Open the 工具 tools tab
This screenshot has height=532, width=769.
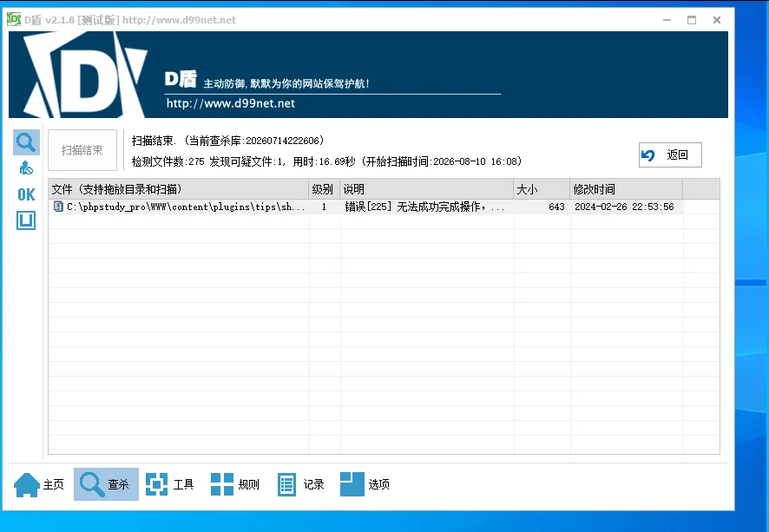pyautogui.click(x=170, y=484)
